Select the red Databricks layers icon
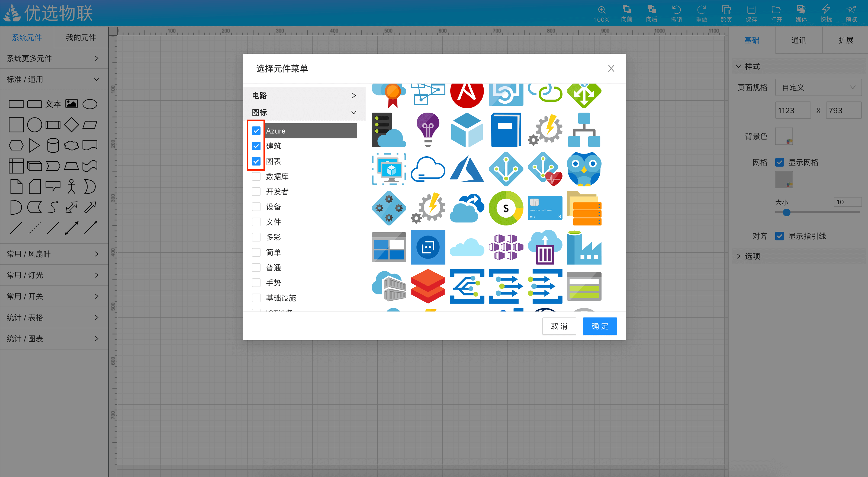868x477 pixels. click(x=428, y=286)
